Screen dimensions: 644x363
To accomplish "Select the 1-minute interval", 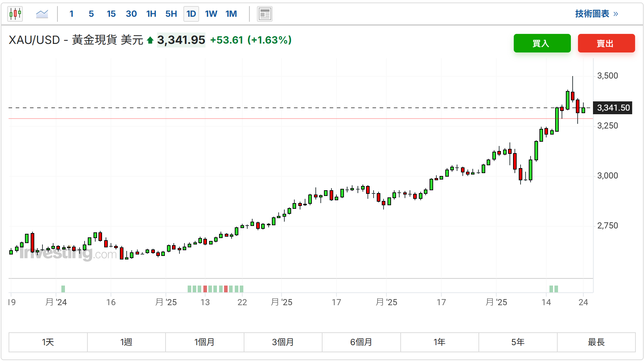I will click(71, 14).
